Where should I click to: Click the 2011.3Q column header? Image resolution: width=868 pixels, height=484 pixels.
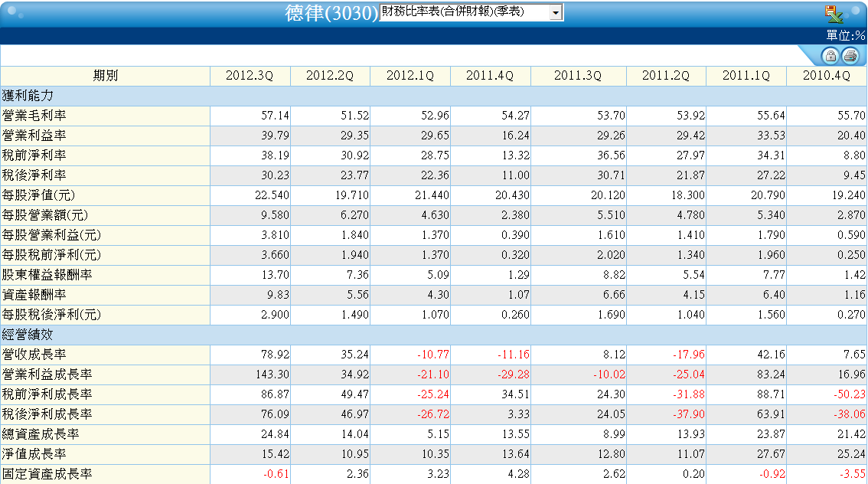(x=578, y=76)
